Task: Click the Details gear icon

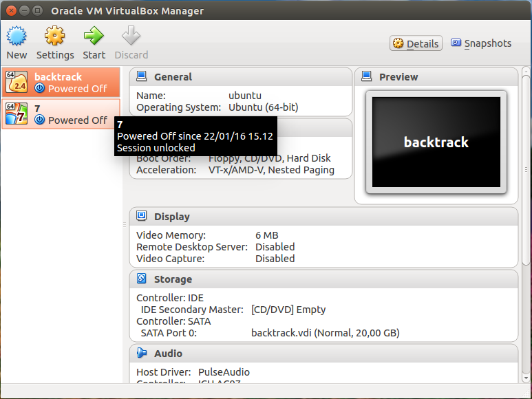Action: click(398, 43)
